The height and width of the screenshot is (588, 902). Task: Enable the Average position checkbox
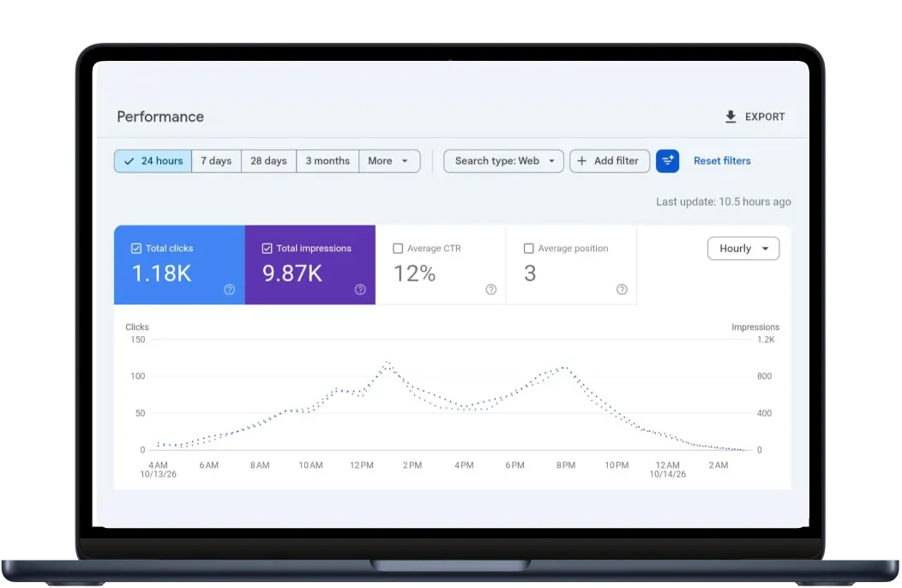click(x=529, y=249)
